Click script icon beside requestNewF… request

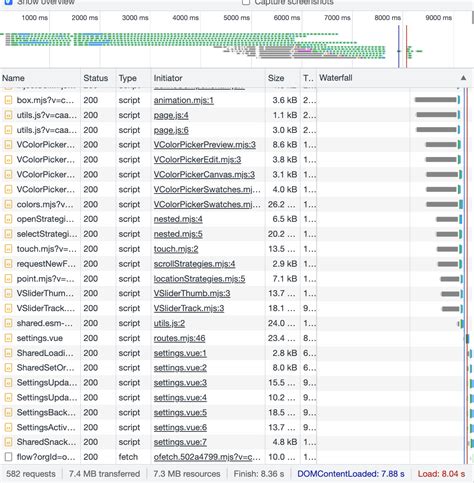pos(8,264)
